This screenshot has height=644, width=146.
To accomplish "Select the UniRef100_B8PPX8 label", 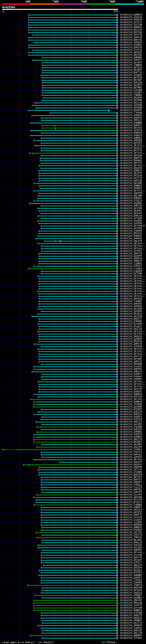I will [131, 158].
